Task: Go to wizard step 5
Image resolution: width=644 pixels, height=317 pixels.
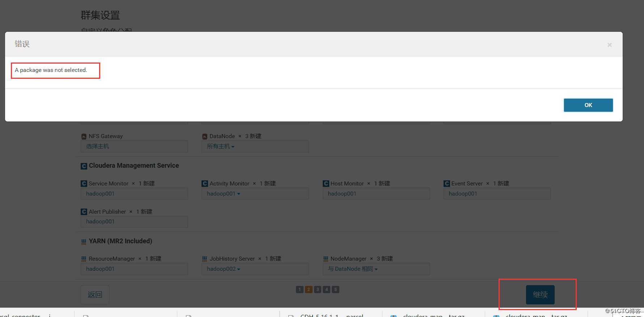Action: [x=336, y=290]
